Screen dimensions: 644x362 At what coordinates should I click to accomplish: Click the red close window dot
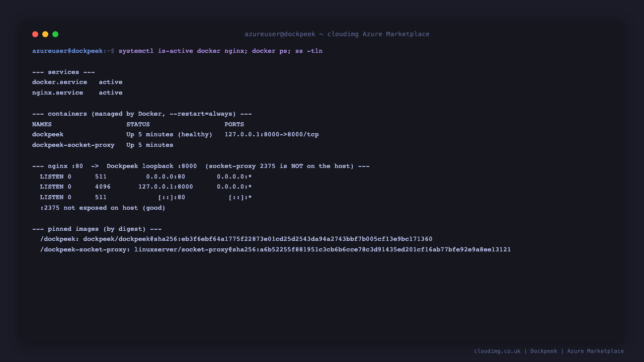pos(35,34)
